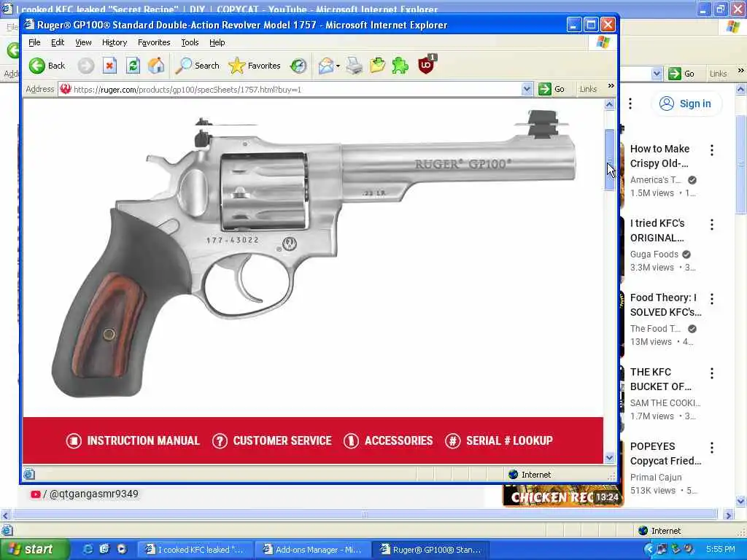Screen dimensions: 747x560
Task: Expand the Links toolbar chevron in Ruger window
Action: [611, 86]
